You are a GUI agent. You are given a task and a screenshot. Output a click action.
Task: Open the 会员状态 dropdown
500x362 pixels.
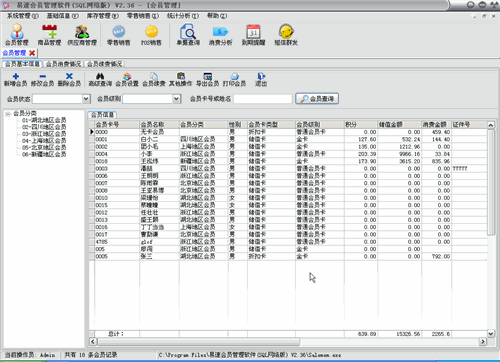pyautogui.click(x=86, y=99)
